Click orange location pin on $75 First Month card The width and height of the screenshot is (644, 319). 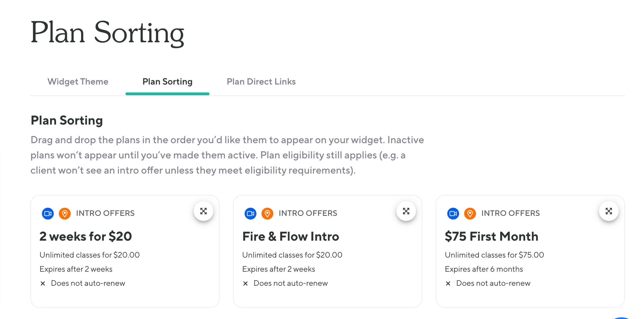point(470,213)
